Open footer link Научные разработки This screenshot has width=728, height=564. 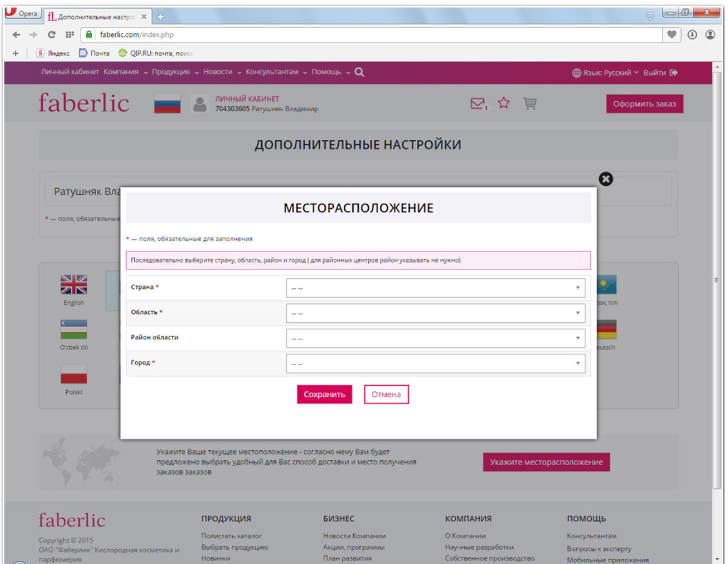(479, 547)
